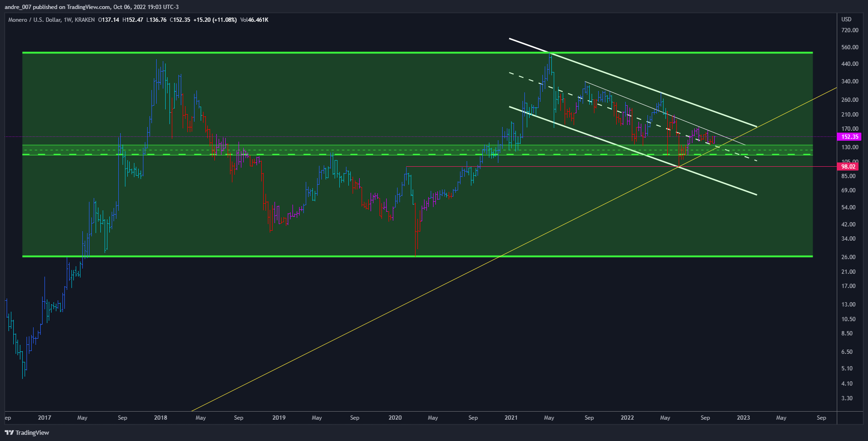868x441 pixels.
Task: Click the USD currency label on price axis
Action: click(x=846, y=19)
